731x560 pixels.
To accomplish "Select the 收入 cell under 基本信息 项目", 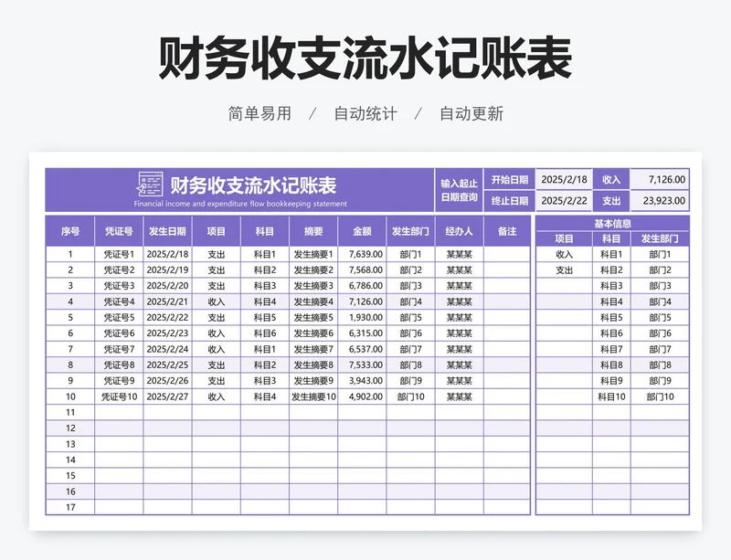I will tap(565, 255).
